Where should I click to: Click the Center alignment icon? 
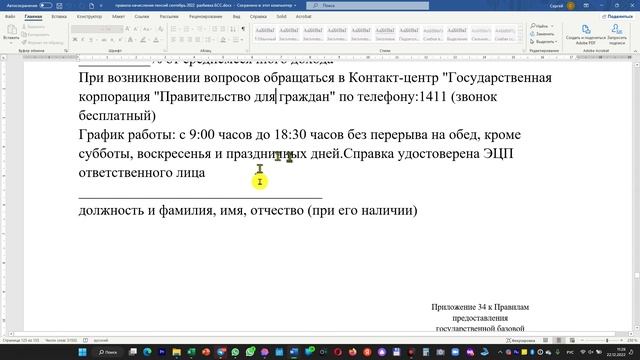point(182,40)
